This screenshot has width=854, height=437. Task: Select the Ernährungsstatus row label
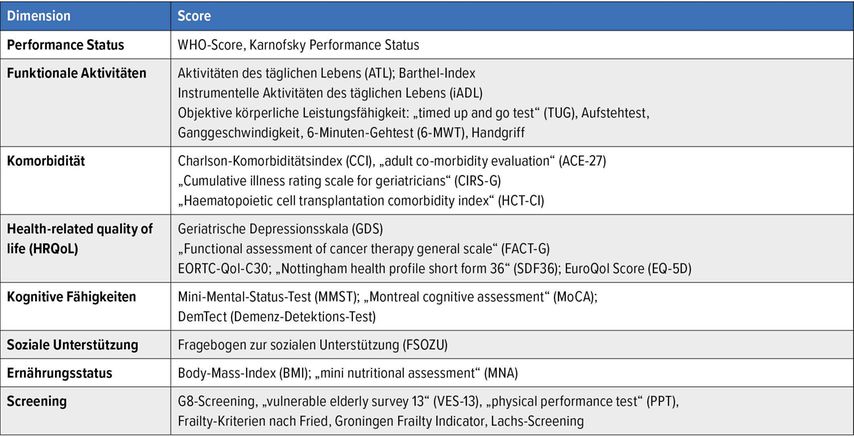tap(59, 373)
